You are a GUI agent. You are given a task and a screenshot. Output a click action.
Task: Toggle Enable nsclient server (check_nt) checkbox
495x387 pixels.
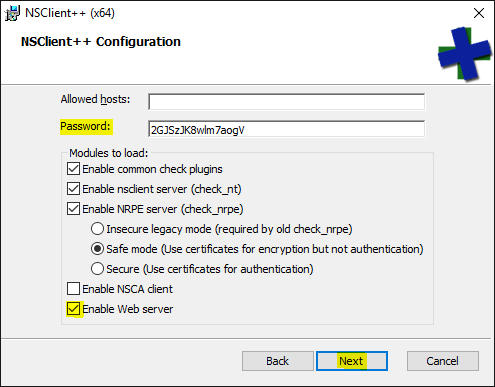[73, 189]
